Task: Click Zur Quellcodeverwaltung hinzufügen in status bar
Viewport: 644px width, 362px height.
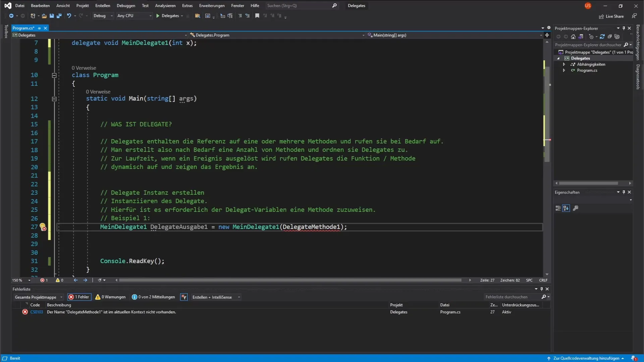Action: pyautogui.click(x=586, y=358)
